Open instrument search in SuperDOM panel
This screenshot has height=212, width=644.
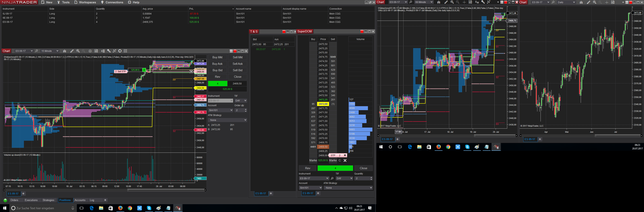[332, 178]
